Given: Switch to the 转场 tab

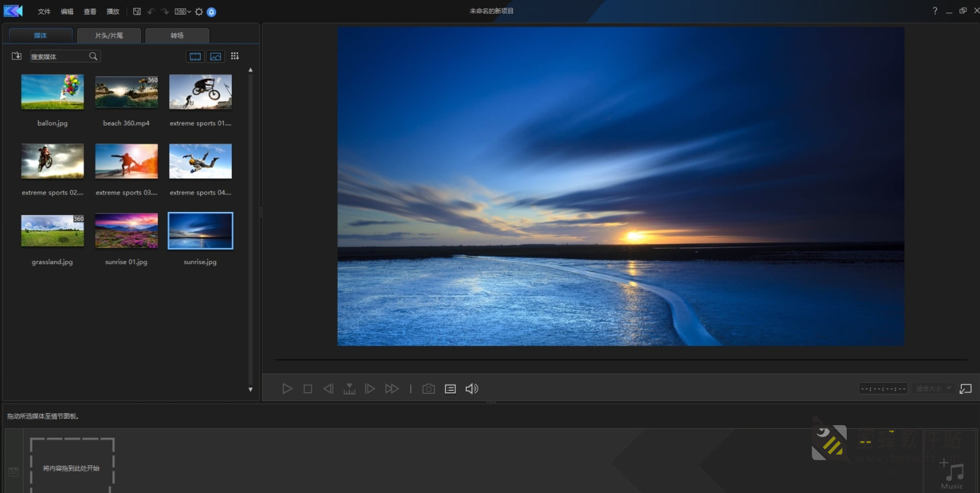Looking at the screenshot, I should (x=177, y=35).
